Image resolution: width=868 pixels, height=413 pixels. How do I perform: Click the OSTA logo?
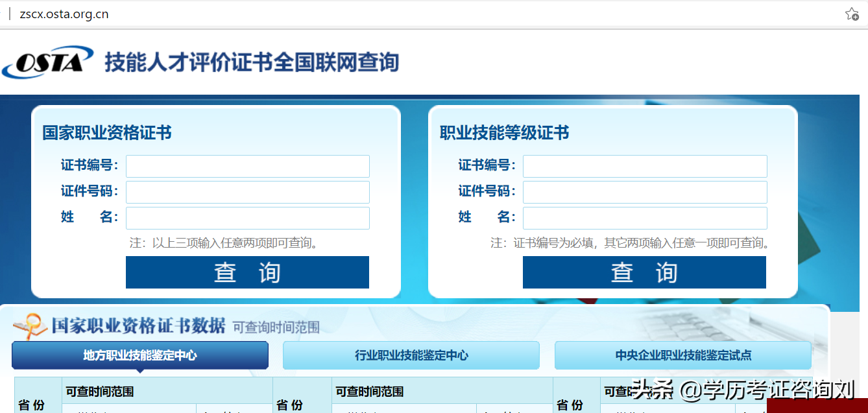48,62
